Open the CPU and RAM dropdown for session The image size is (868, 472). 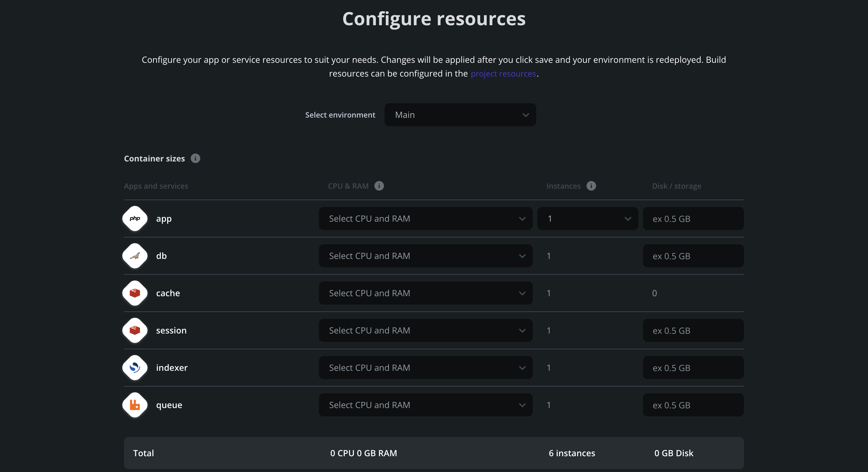pyautogui.click(x=426, y=330)
